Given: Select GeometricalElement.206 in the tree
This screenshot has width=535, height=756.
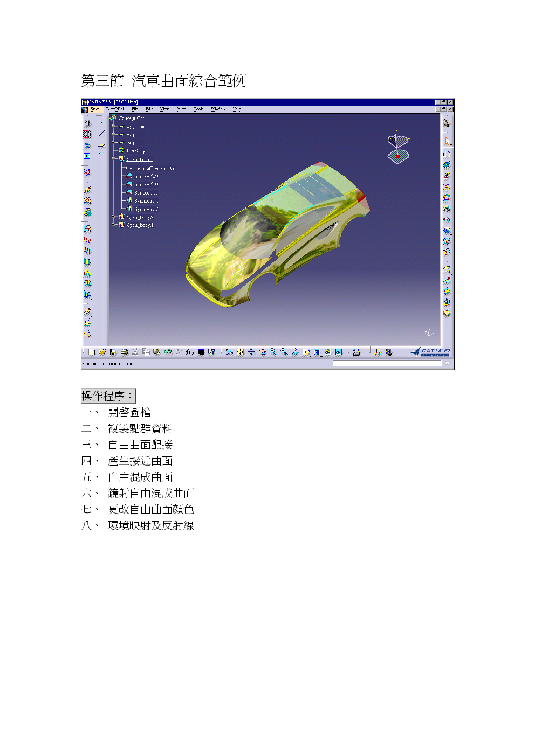Looking at the screenshot, I should tap(150, 168).
